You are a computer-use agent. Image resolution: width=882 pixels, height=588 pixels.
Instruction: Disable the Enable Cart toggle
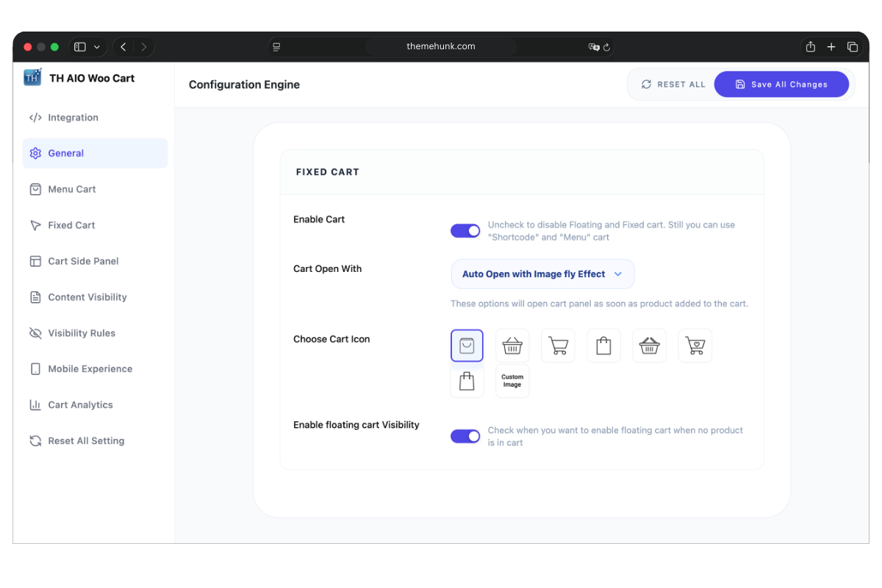pyautogui.click(x=465, y=231)
